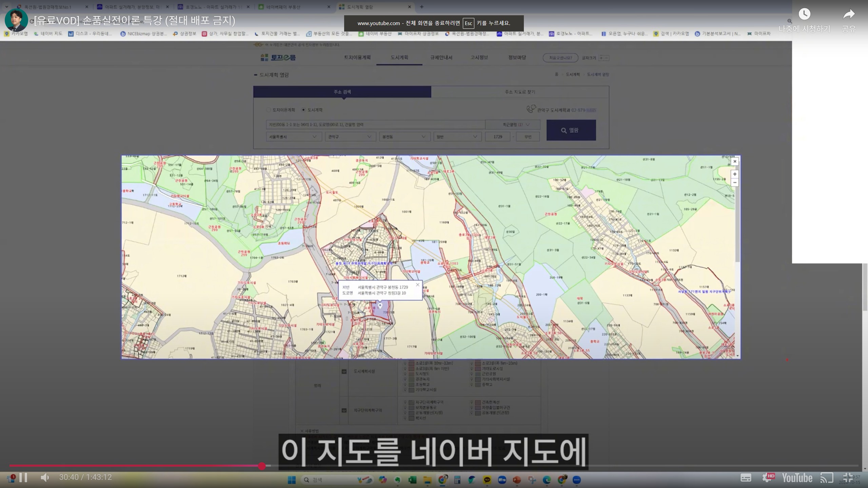Select the 토지이용계획 radio button
Viewport: 868px width, 488px height.
coord(269,110)
